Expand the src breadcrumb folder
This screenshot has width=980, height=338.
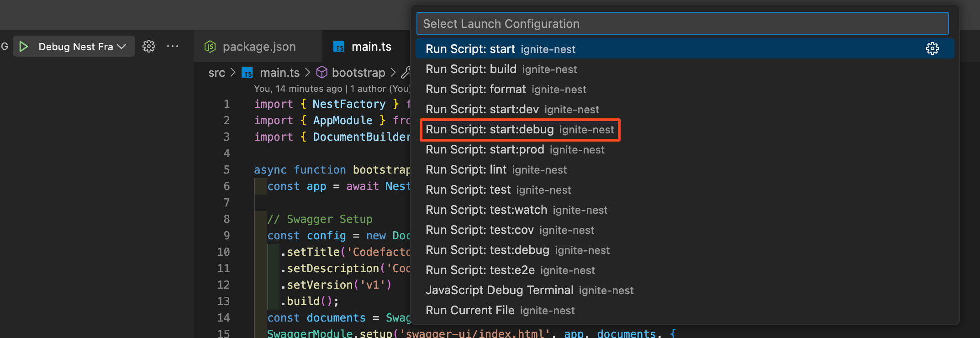click(216, 73)
